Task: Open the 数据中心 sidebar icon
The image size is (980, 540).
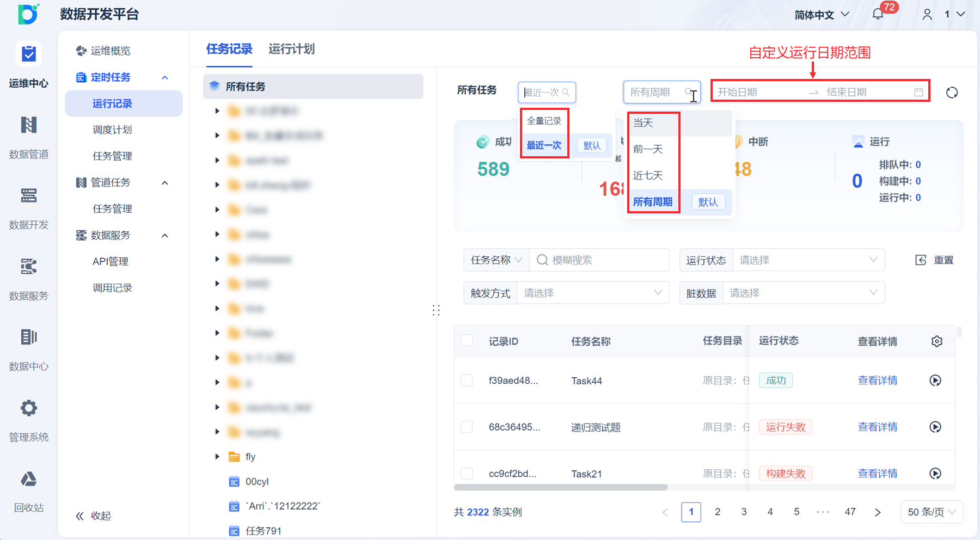Action: (x=28, y=337)
